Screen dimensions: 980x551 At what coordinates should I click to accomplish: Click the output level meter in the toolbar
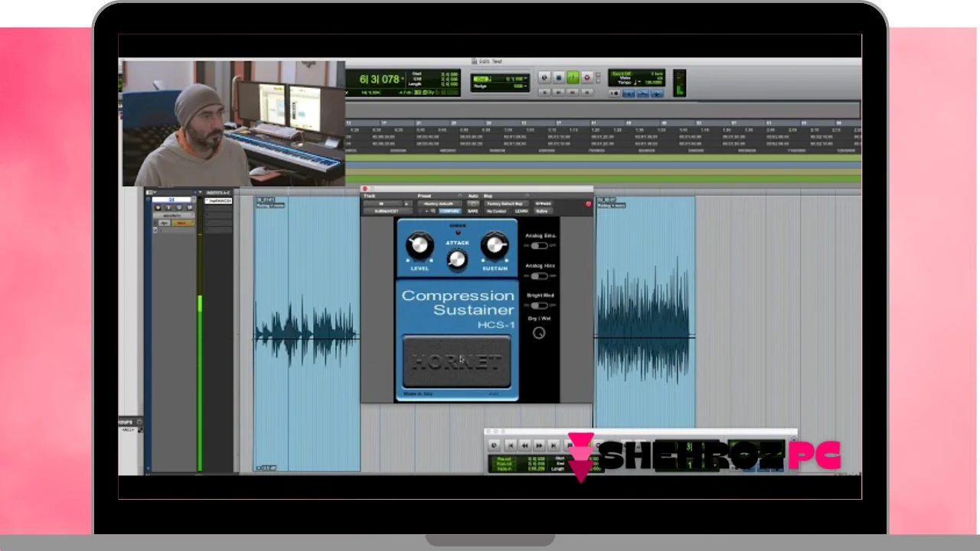pyautogui.click(x=679, y=83)
